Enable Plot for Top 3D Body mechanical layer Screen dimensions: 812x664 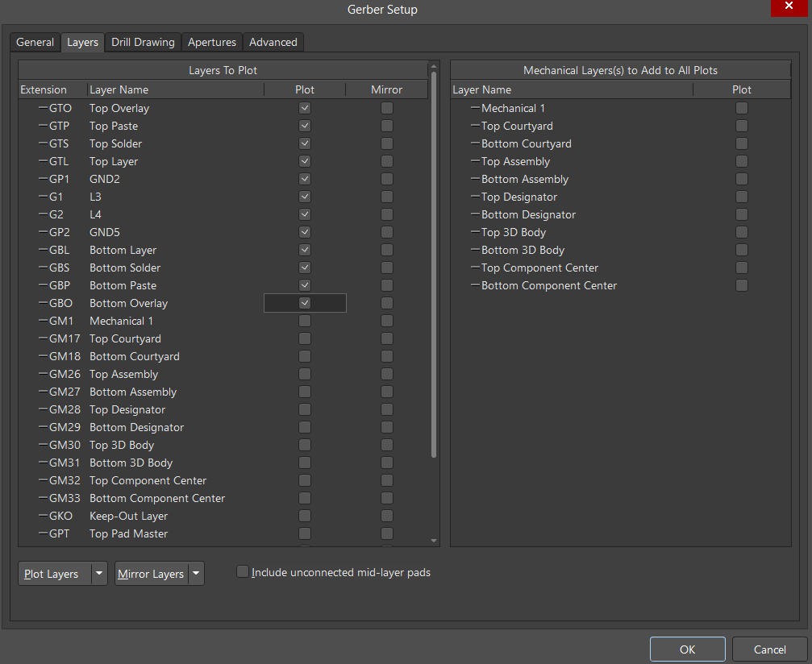pyautogui.click(x=741, y=232)
